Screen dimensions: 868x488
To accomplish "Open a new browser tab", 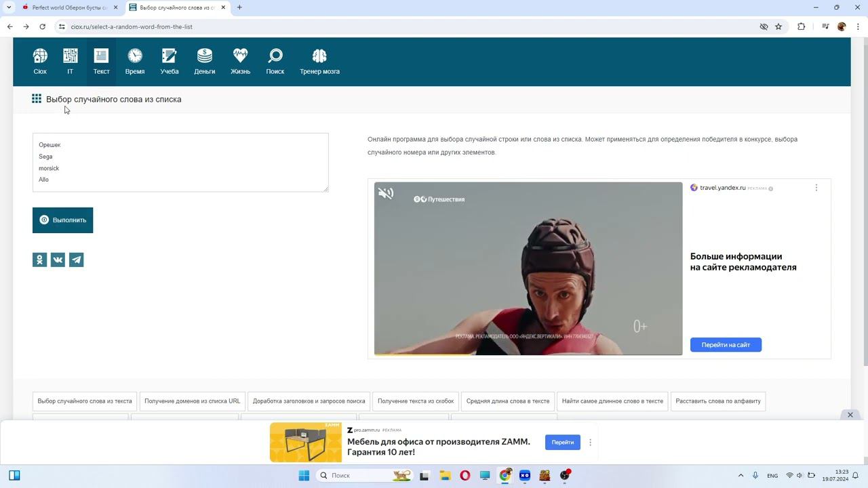I will pos(239,7).
